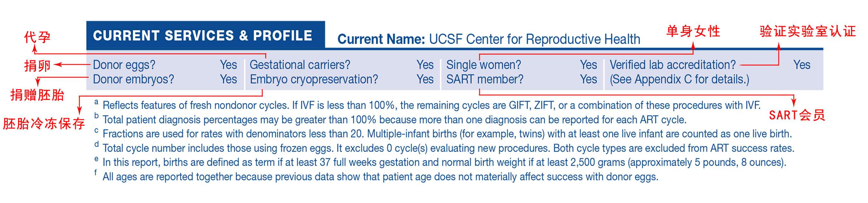The width and height of the screenshot is (868, 203).
Task: Click the 'See Appendix C for details' text
Action: pyautogui.click(x=679, y=79)
